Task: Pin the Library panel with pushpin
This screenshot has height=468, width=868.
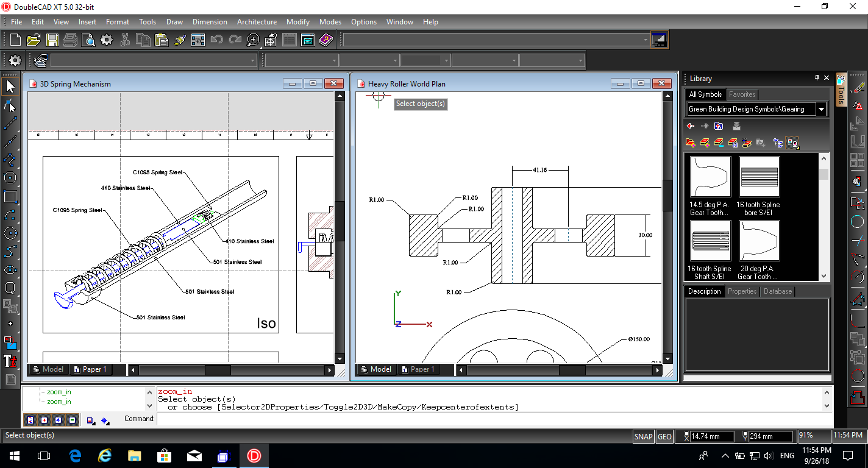Action: 817,78
